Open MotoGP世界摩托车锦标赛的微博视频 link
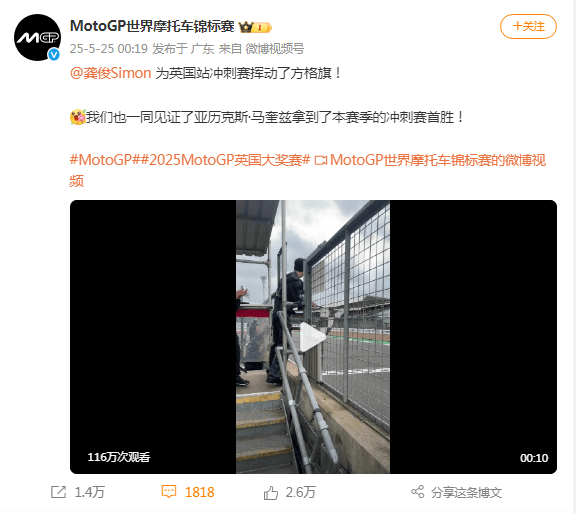This screenshot has height=514, width=576. [308, 170]
